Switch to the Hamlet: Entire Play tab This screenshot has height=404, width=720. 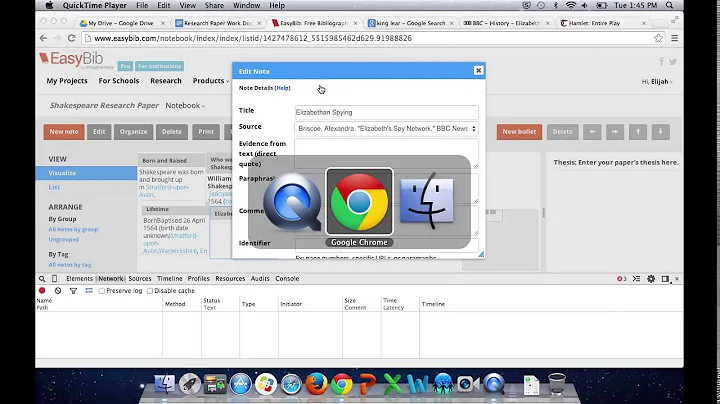point(602,23)
